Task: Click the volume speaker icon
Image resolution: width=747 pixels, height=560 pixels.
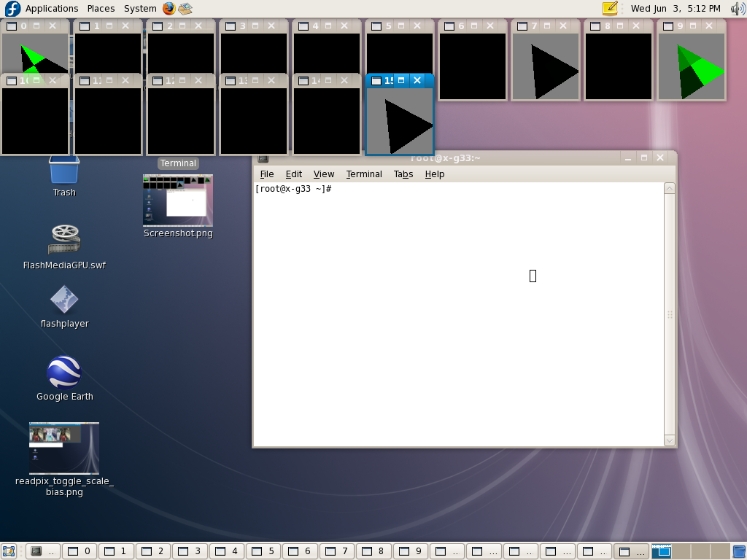Action: [x=738, y=9]
